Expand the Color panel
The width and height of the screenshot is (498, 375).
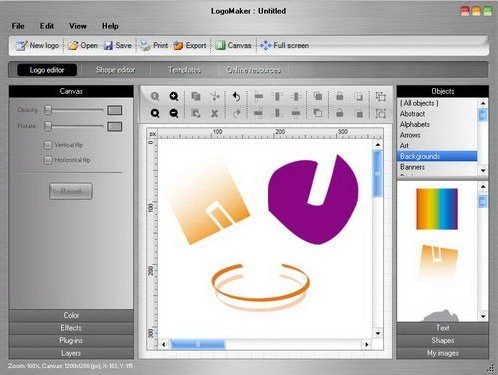(71, 315)
